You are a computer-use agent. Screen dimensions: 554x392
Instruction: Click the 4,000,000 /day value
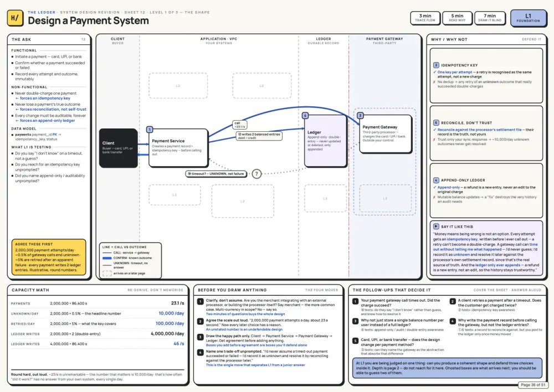click(167, 333)
